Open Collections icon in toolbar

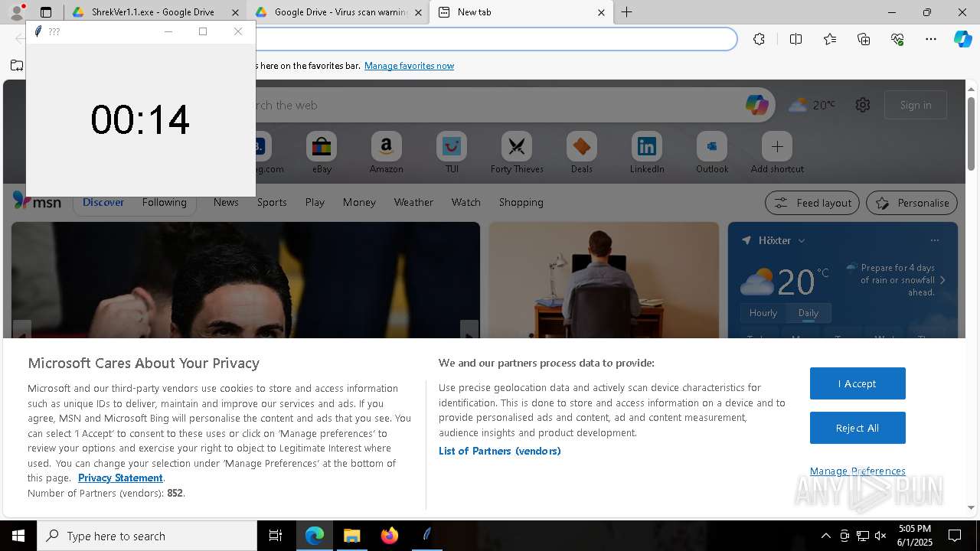(864, 39)
